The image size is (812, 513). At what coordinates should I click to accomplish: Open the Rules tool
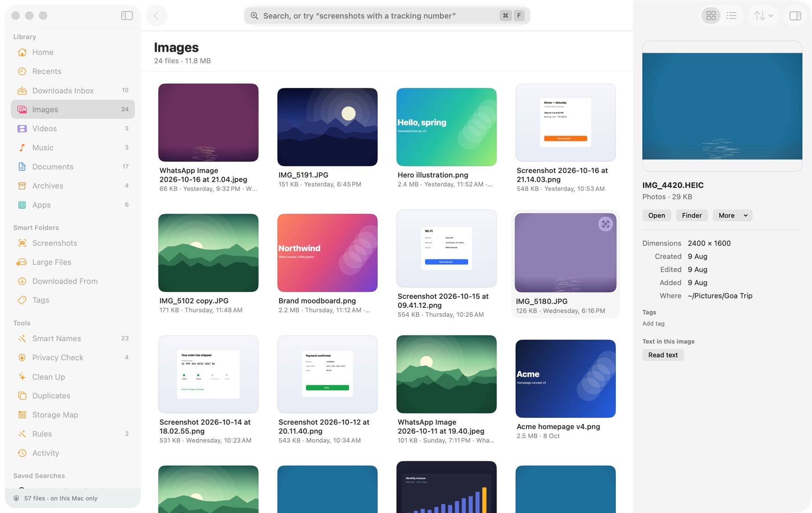click(x=73, y=434)
